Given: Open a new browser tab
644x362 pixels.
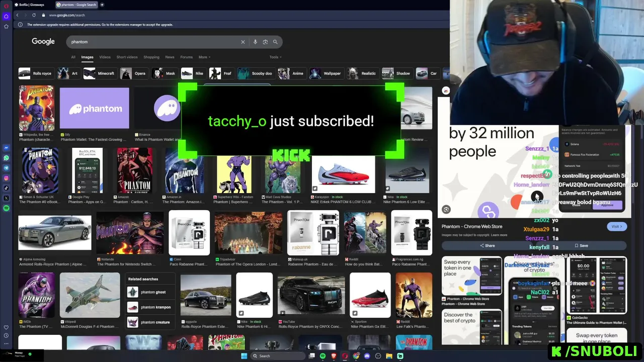Looking at the screenshot, I should 102,5.
